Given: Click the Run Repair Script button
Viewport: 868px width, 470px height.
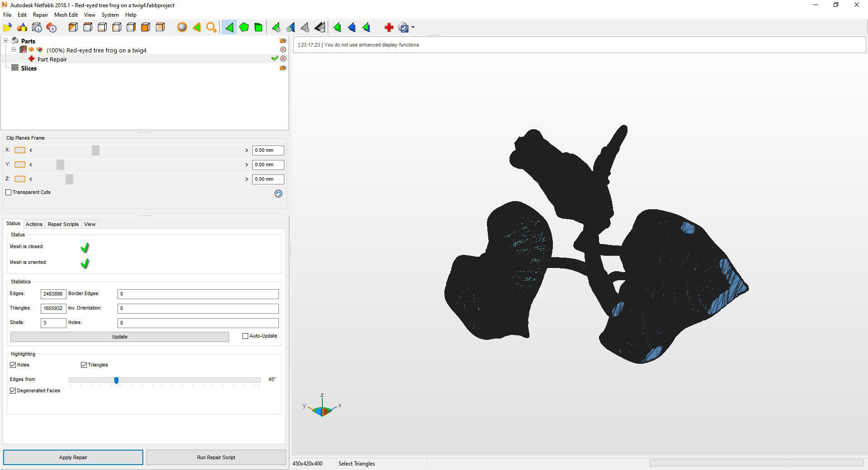Looking at the screenshot, I should [216, 457].
